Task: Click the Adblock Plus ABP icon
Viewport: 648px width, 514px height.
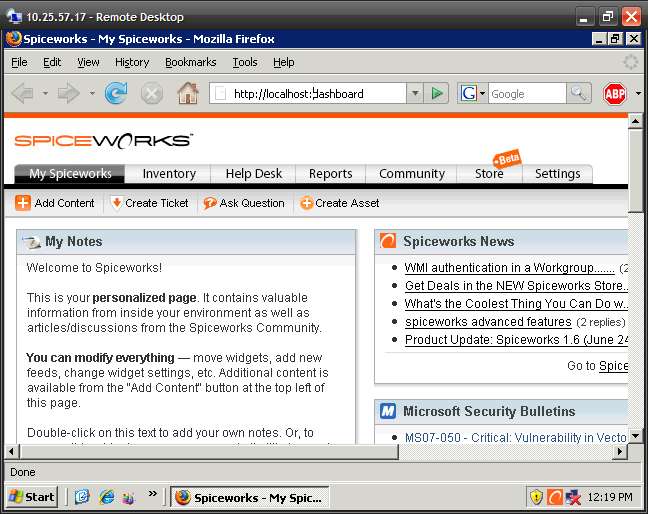Action: click(615, 94)
